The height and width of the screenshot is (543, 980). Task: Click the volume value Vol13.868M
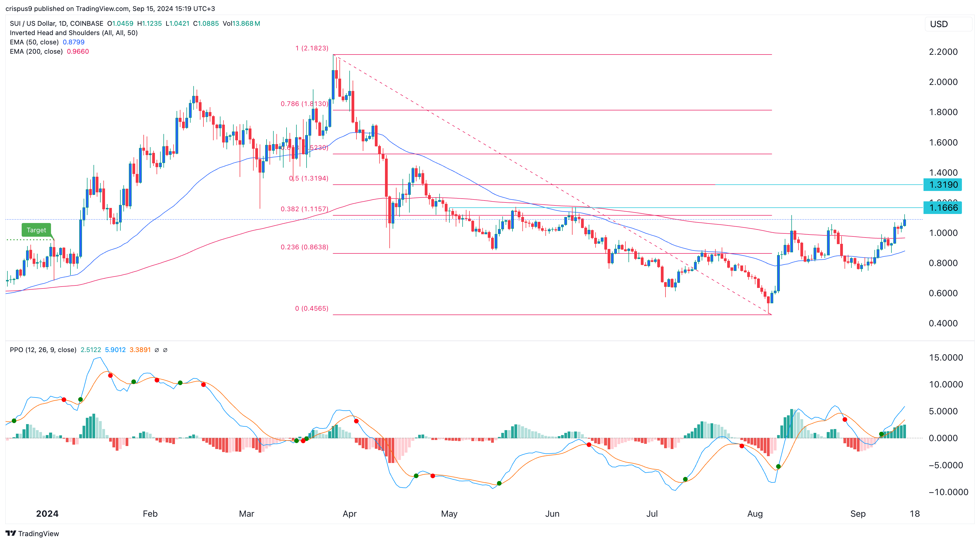[x=242, y=24]
